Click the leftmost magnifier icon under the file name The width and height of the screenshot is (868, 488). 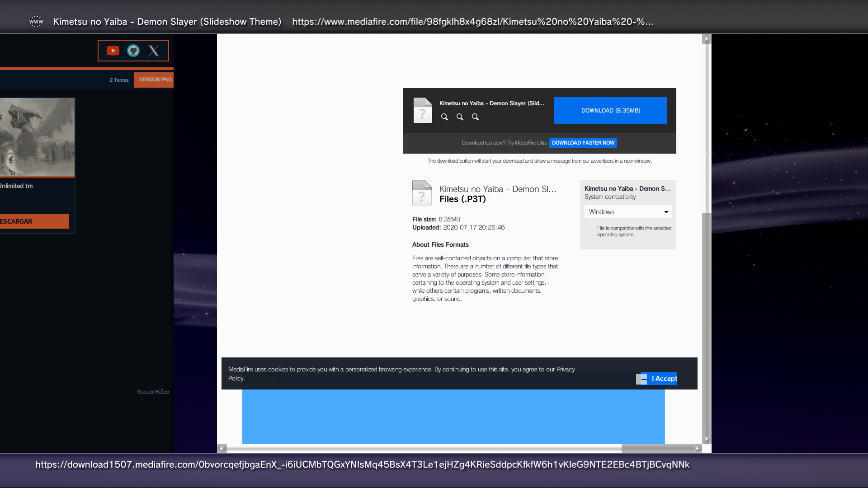point(444,117)
